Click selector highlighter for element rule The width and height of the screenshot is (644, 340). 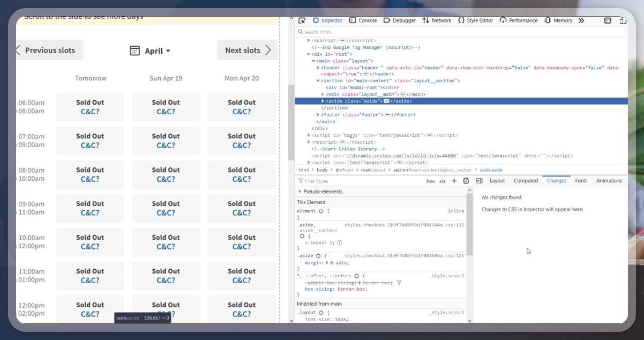pyautogui.click(x=321, y=211)
